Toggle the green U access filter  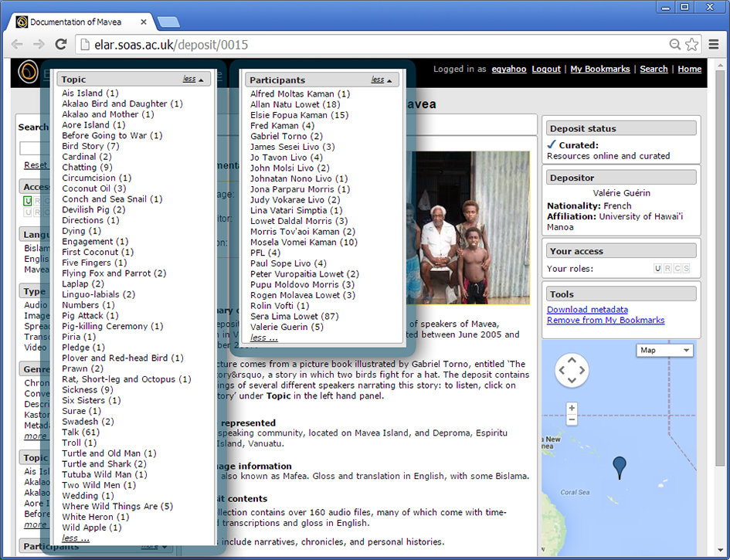[28, 201]
